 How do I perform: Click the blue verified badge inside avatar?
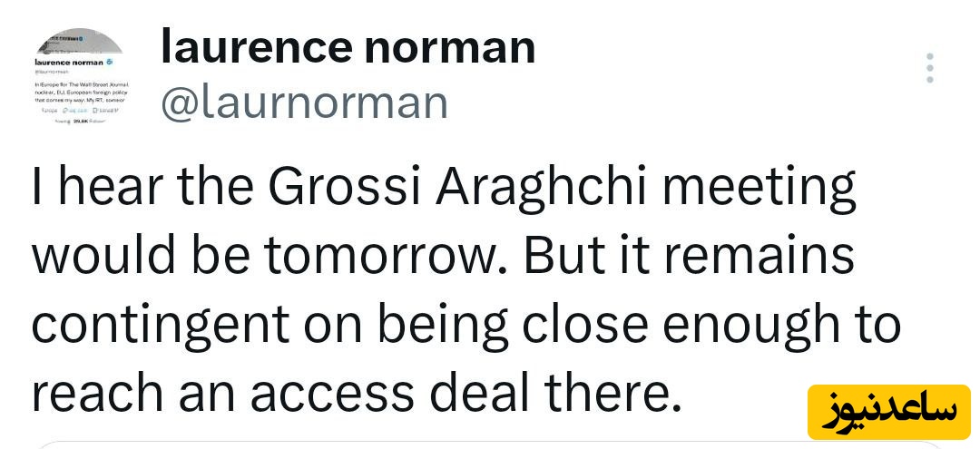[x=110, y=61]
